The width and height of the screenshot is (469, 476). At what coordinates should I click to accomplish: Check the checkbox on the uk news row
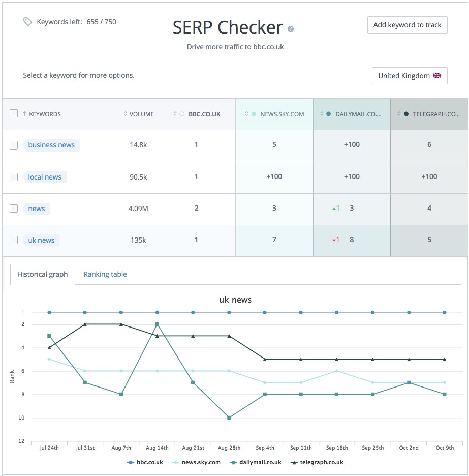14,240
